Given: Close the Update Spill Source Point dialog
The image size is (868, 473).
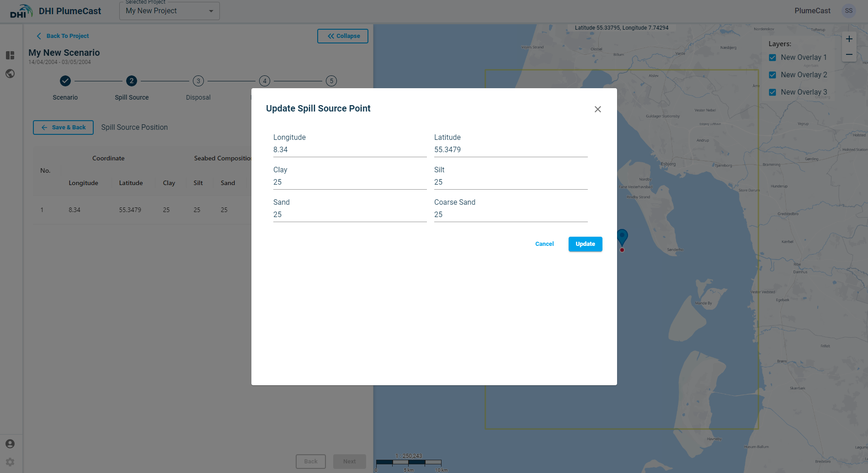Looking at the screenshot, I should click(x=597, y=109).
